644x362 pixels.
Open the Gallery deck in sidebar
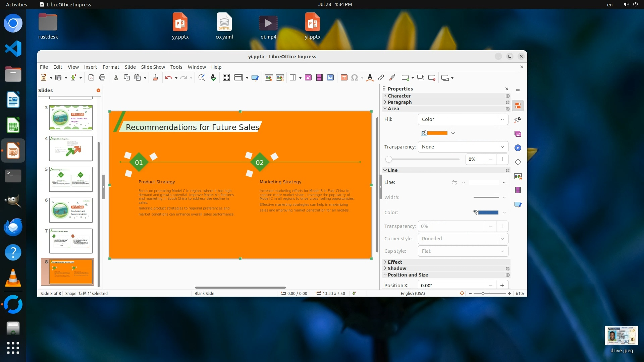click(518, 134)
